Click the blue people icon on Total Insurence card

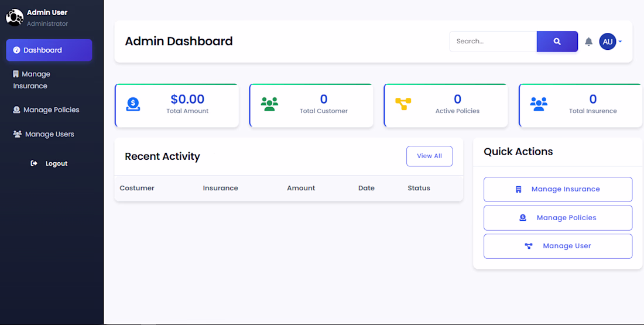click(x=539, y=104)
